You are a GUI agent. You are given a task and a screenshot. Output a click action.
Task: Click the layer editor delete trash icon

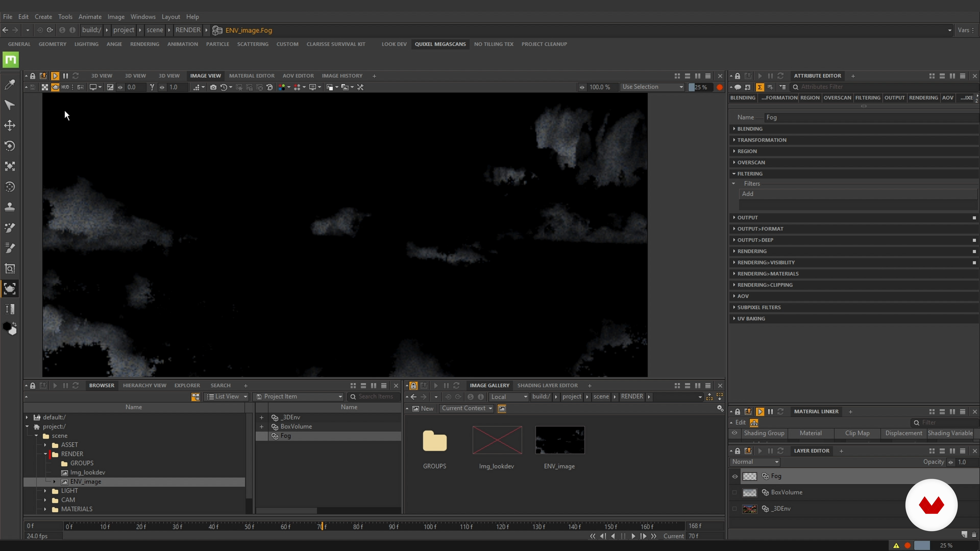(x=974, y=535)
